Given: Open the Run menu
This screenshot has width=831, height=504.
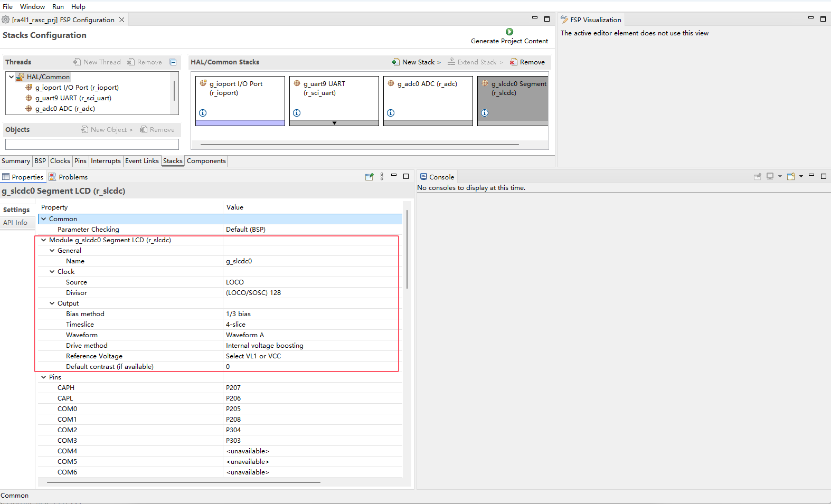Looking at the screenshot, I should pos(58,6).
